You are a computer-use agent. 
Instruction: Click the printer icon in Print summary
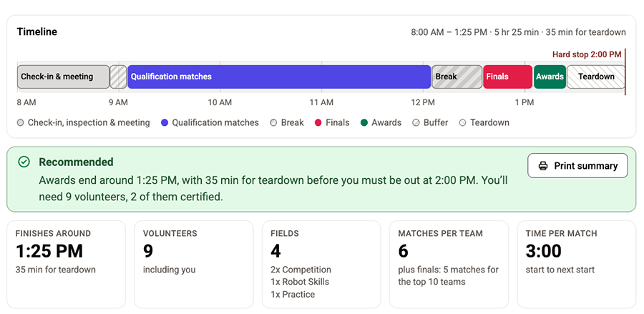coord(543,166)
